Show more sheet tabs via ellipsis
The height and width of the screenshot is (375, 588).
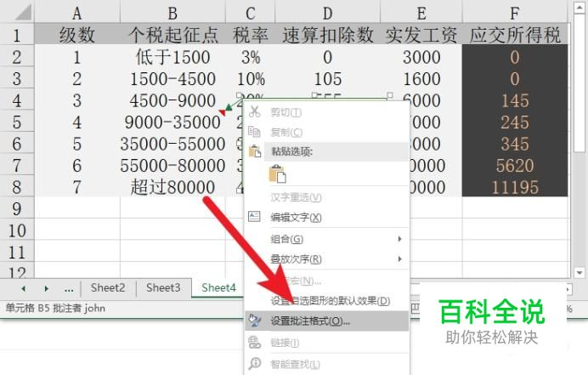(x=69, y=288)
